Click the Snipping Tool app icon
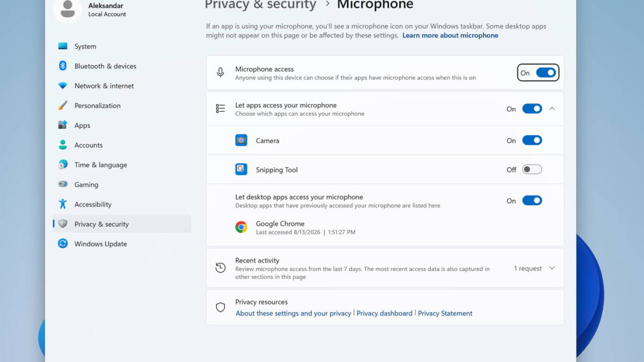The width and height of the screenshot is (644, 362). [241, 169]
